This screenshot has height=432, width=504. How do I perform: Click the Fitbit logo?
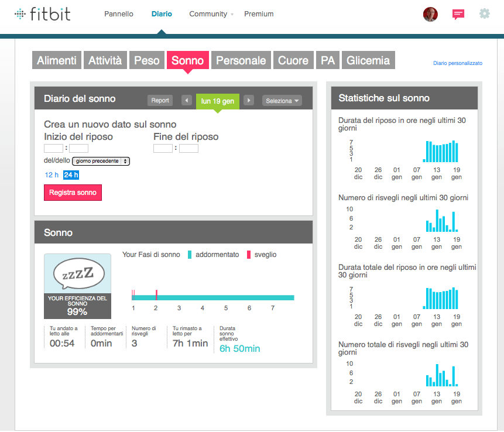(42, 14)
